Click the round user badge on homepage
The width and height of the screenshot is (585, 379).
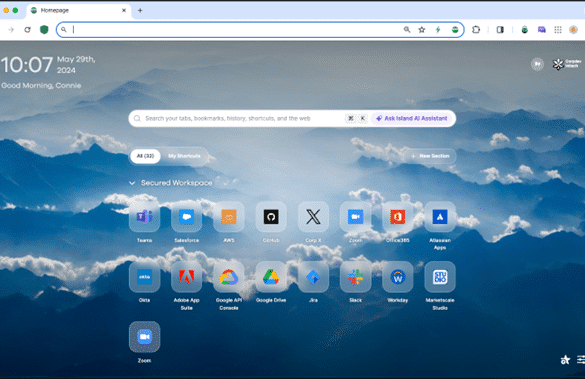537,64
